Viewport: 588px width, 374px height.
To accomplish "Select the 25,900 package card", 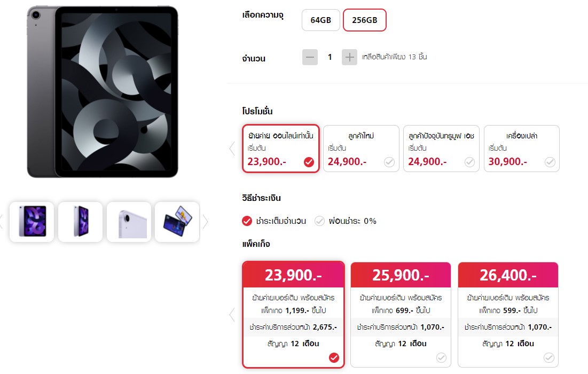I will (x=401, y=314).
